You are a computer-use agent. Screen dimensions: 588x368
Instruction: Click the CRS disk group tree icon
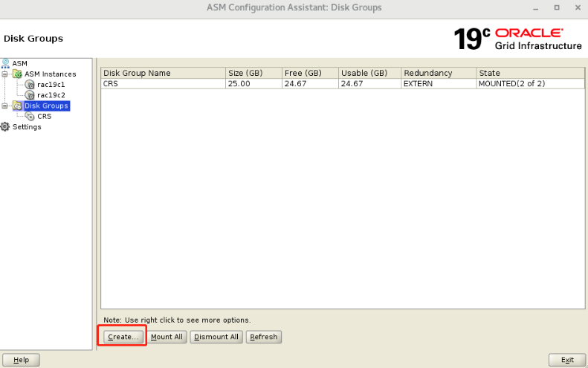coord(30,116)
